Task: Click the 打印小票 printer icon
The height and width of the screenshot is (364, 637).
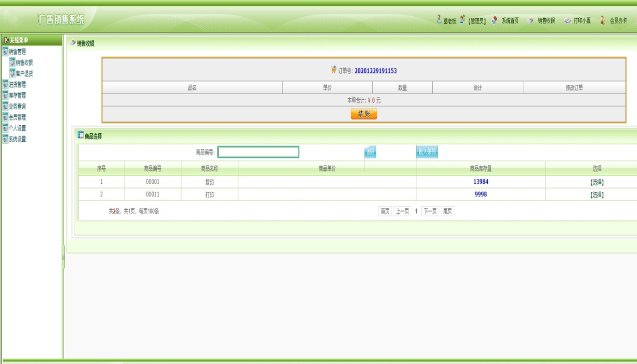Action: tap(567, 20)
